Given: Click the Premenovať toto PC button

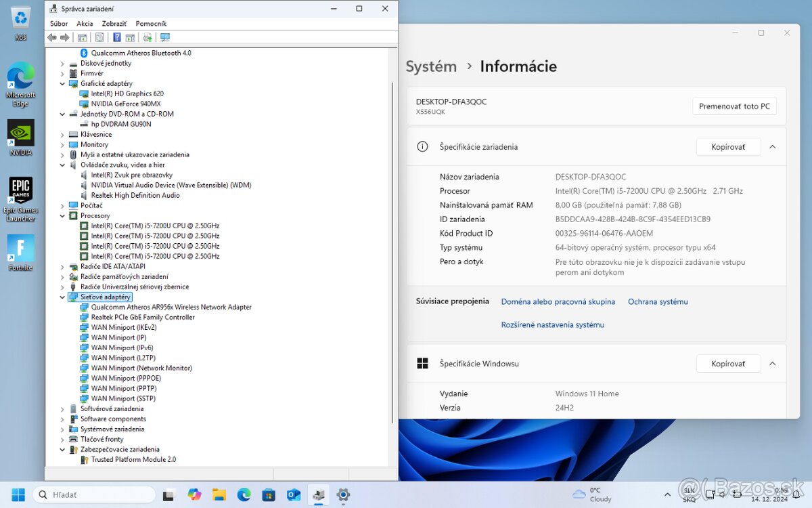Looking at the screenshot, I should pos(734,106).
